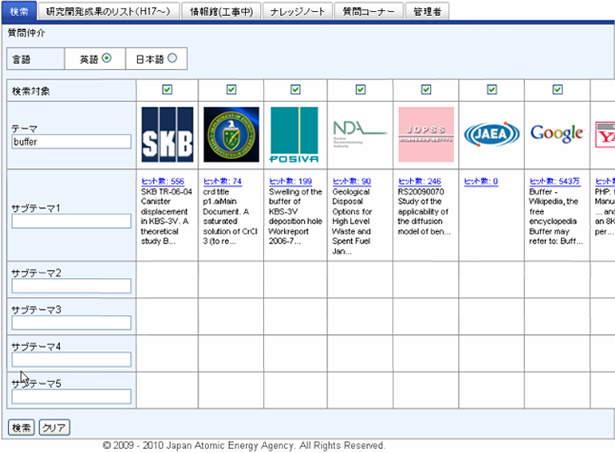The image size is (615, 453).
Task: Click the 'Swelling of the buffer' result text
Action: pyautogui.click(x=295, y=216)
